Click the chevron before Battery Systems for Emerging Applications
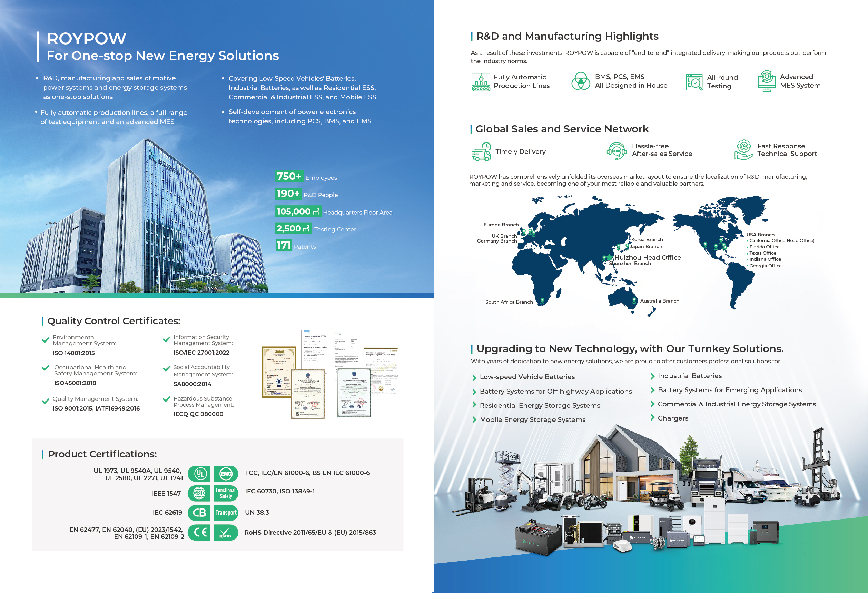The height and width of the screenshot is (593, 868). coord(652,390)
